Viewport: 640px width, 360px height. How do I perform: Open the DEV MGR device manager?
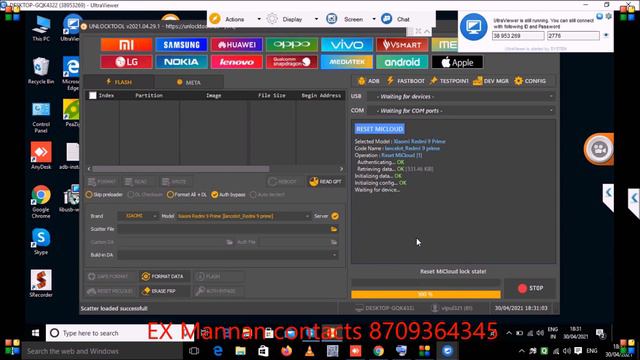click(x=491, y=81)
